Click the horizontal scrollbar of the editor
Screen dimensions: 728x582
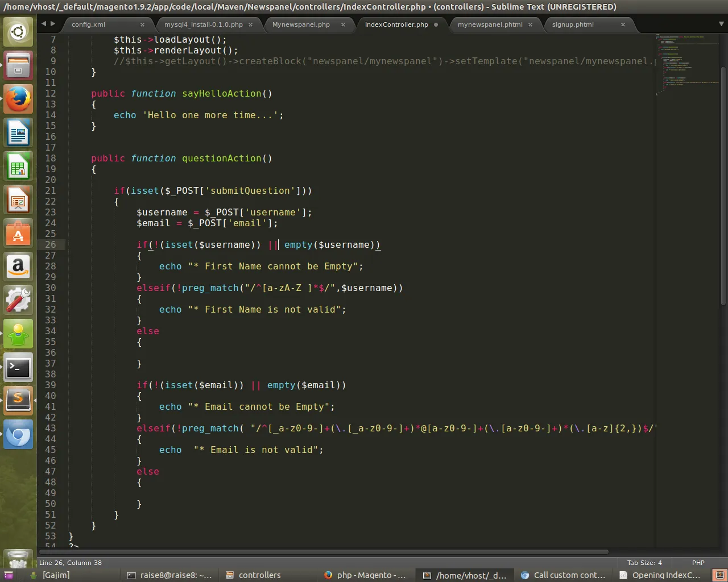(x=324, y=551)
